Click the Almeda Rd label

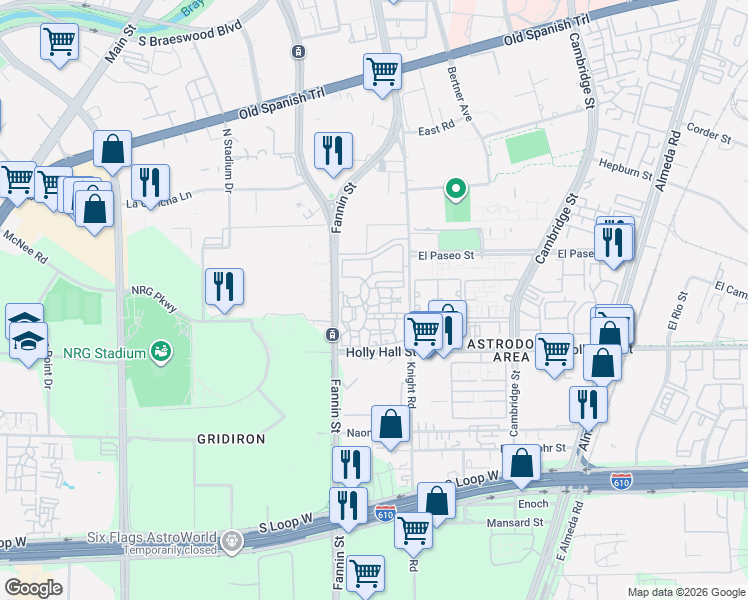pos(668,161)
